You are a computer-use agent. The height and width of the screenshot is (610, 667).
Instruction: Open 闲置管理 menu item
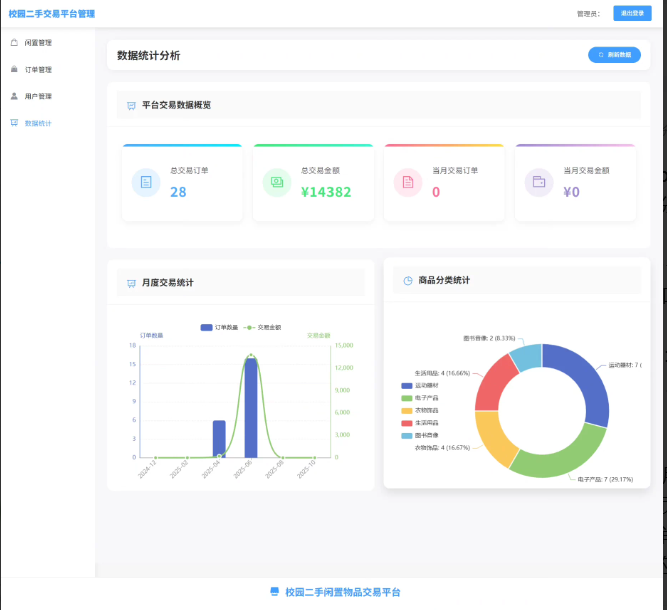[48, 43]
